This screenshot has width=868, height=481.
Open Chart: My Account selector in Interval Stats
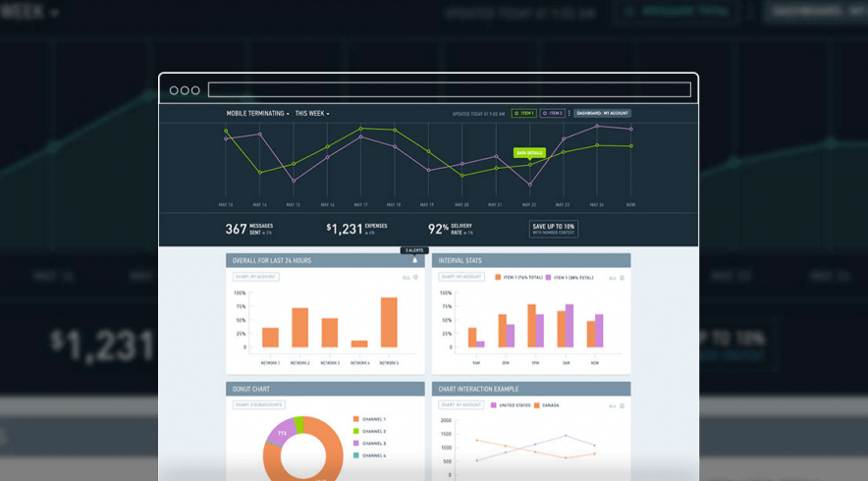click(461, 277)
